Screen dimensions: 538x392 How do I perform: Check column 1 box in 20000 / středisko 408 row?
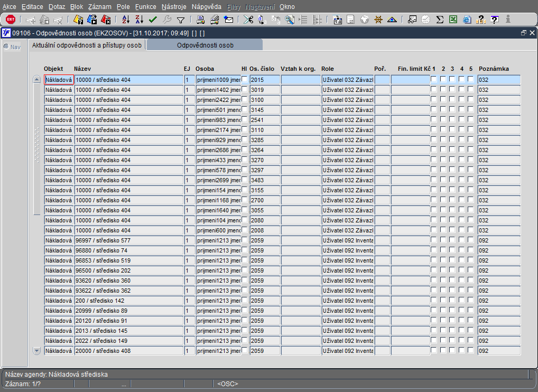(434, 350)
